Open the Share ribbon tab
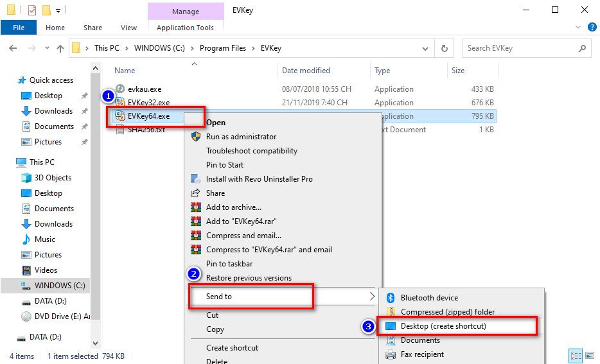 [x=93, y=28]
